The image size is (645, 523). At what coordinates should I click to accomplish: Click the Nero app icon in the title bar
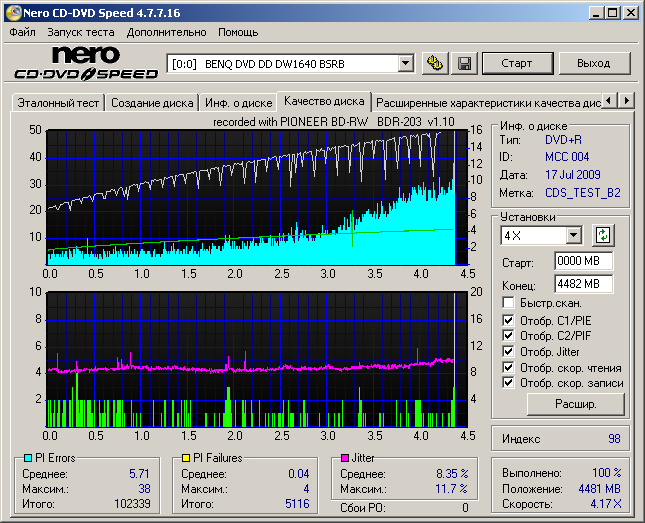(12, 13)
